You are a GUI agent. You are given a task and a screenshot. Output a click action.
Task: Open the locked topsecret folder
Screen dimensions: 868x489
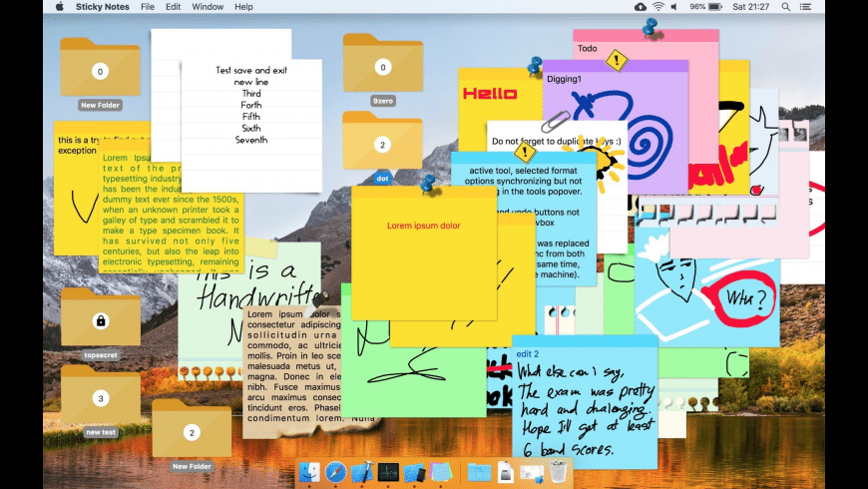100,316
